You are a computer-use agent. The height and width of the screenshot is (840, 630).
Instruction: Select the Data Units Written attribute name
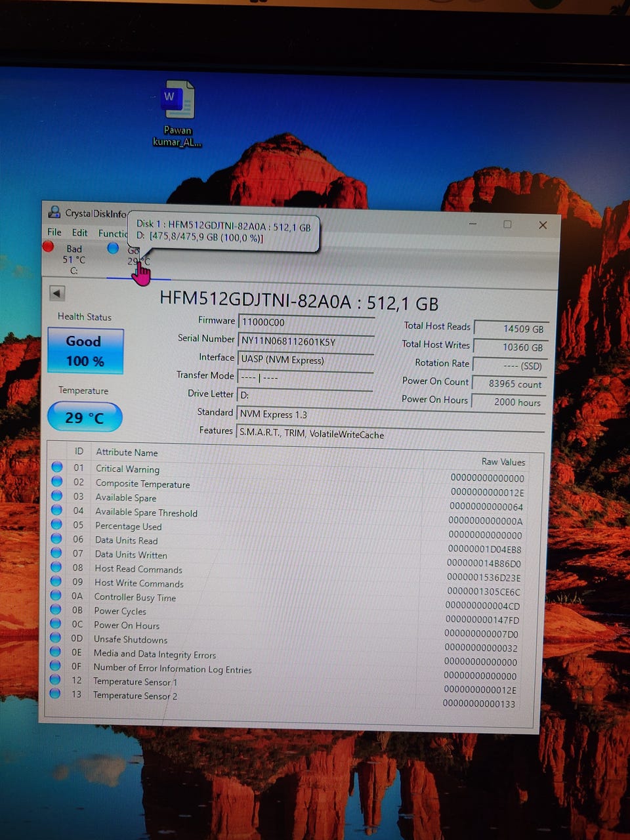point(131,555)
